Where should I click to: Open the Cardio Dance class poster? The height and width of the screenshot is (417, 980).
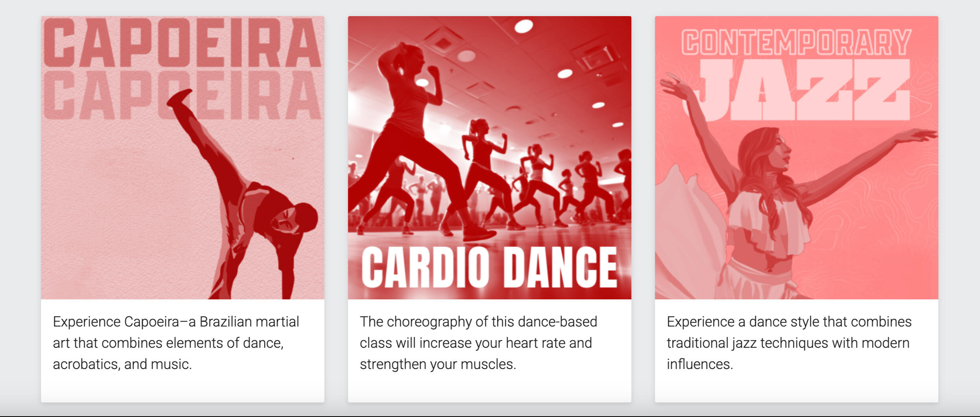tap(490, 158)
